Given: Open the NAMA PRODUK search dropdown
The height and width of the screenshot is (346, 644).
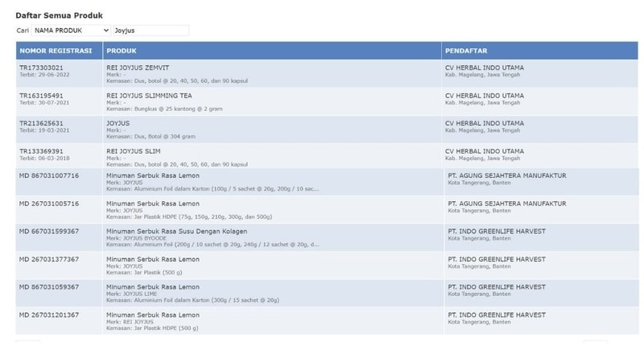Looking at the screenshot, I should [x=71, y=31].
